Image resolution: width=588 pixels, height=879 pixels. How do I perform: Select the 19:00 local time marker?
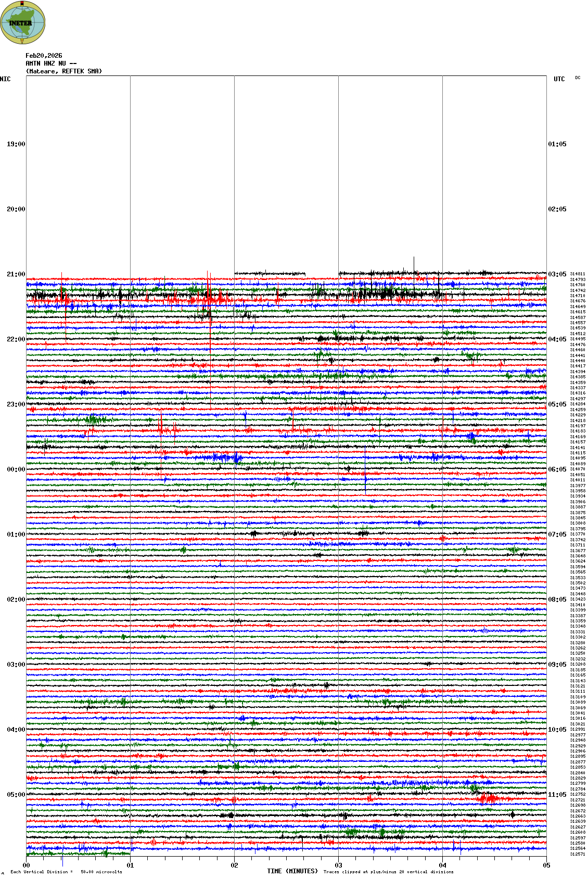click(16, 144)
